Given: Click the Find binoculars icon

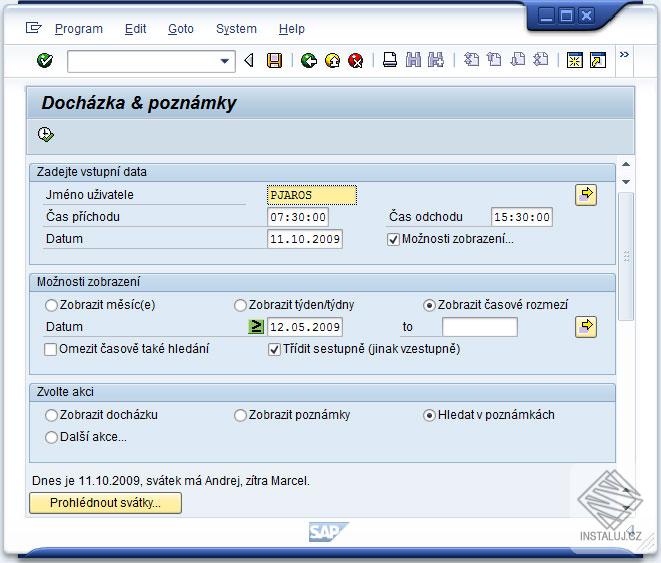Looking at the screenshot, I should 413,60.
